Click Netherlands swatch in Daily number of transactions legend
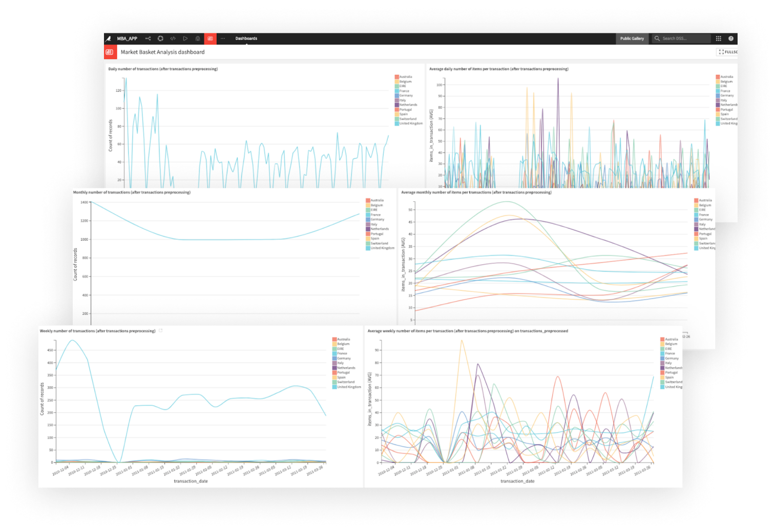 [397, 104]
